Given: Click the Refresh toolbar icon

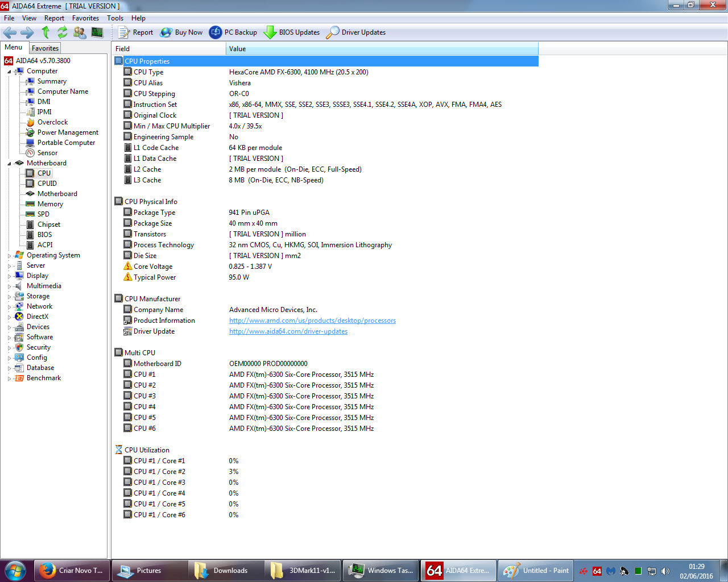Looking at the screenshot, I should click(63, 32).
